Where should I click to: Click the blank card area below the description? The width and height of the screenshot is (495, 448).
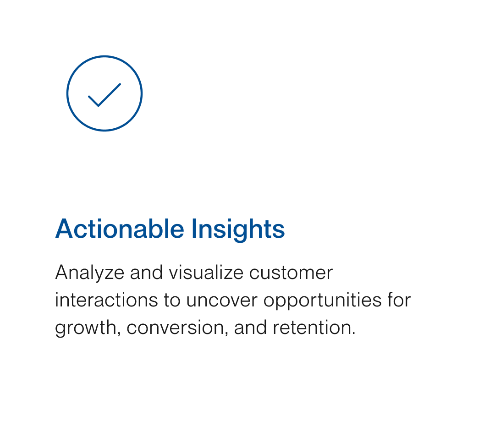pyautogui.click(x=247, y=389)
